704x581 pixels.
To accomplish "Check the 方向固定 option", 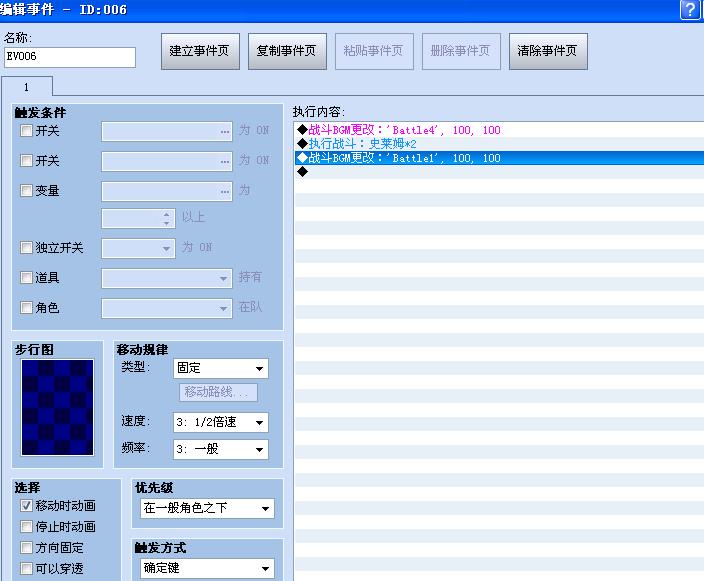I will pyautogui.click(x=26, y=547).
